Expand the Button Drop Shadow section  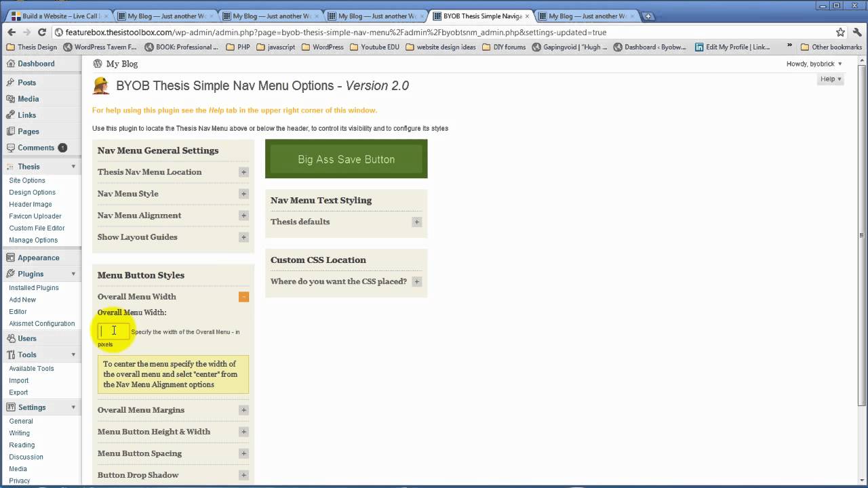243,475
